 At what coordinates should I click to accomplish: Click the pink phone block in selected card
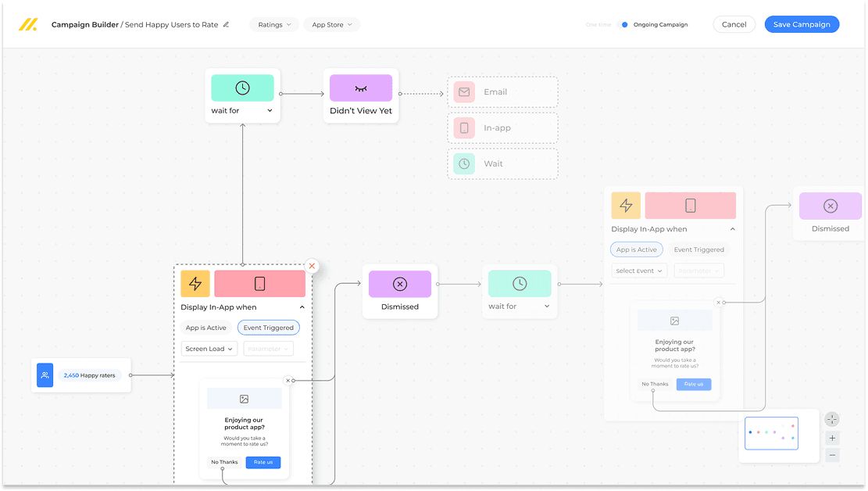click(x=259, y=284)
